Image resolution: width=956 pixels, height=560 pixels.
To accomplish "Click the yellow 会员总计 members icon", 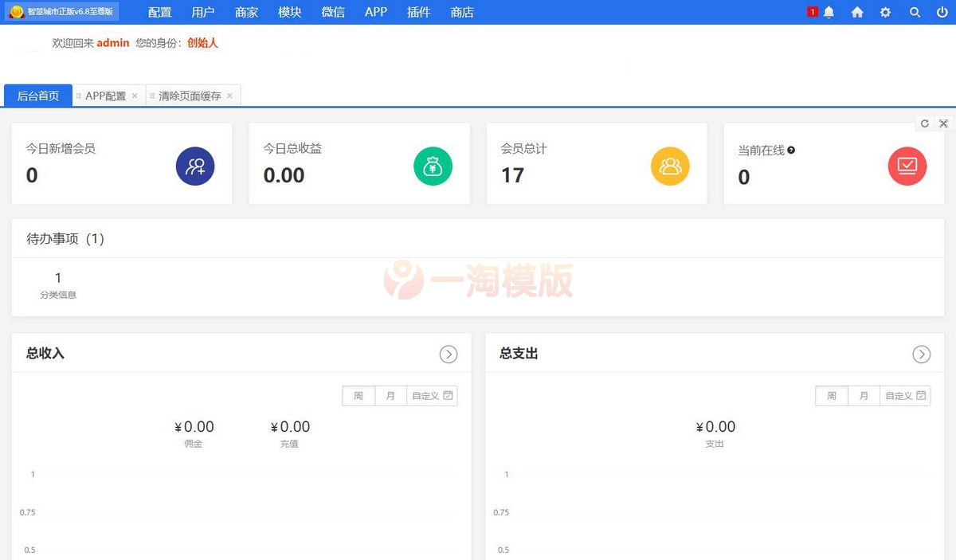I will point(670,166).
